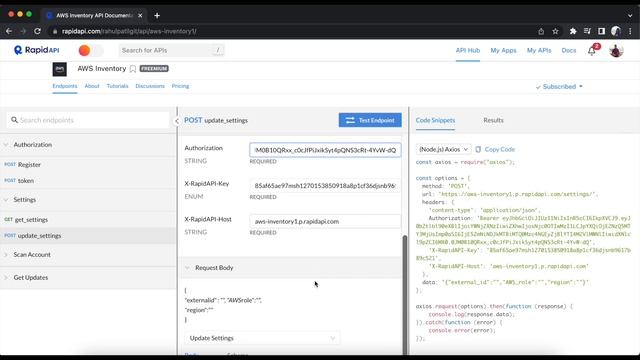Select the Endpoints tab
This screenshot has height=360, width=640.
click(64, 86)
